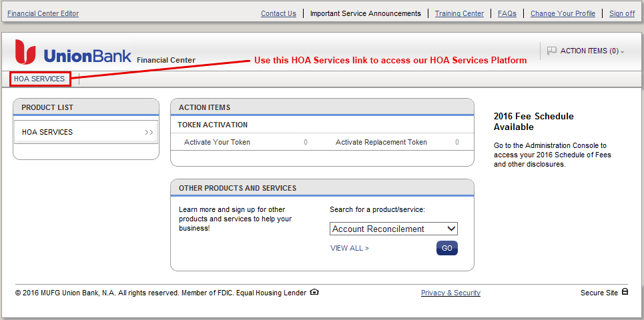Click the GO button
The height and width of the screenshot is (320, 644).
[x=447, y=248]
